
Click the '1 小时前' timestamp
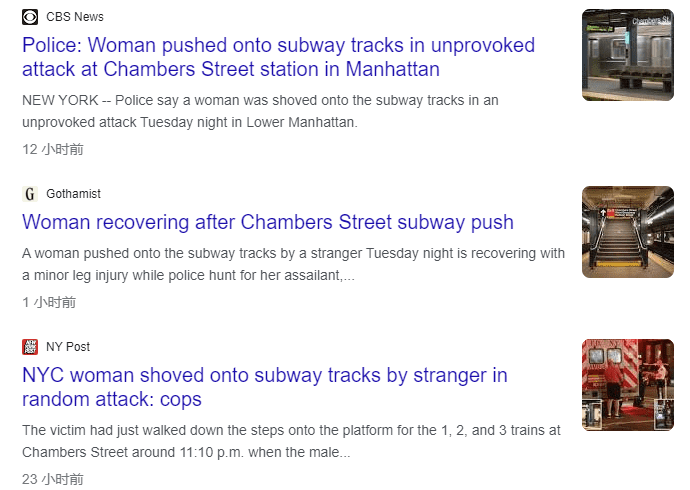click(49, 302)
